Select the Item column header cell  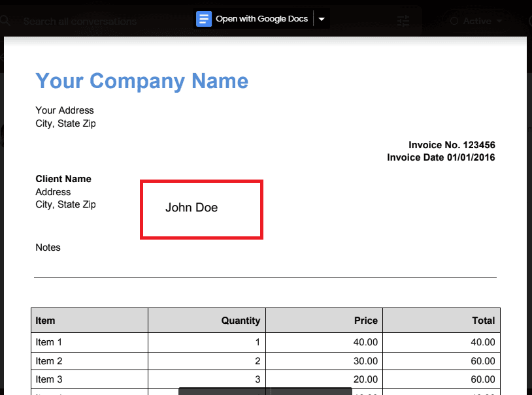(x=90, y=321)
